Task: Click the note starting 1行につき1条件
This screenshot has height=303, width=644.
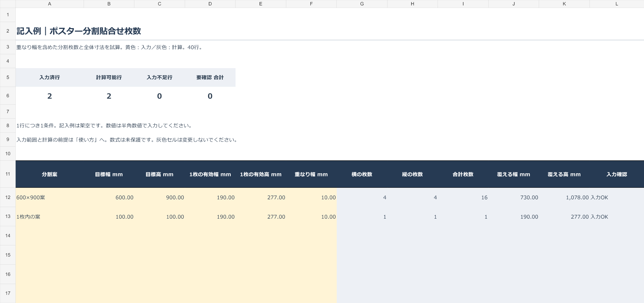Action: point(105,125)
